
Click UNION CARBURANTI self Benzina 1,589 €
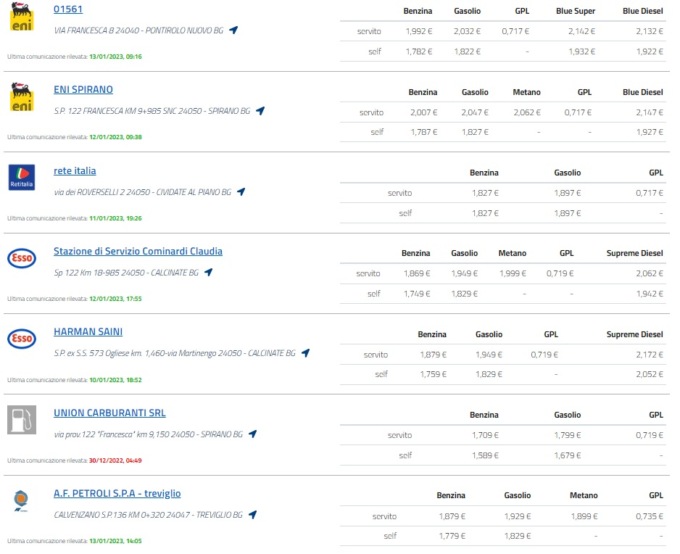485,455
